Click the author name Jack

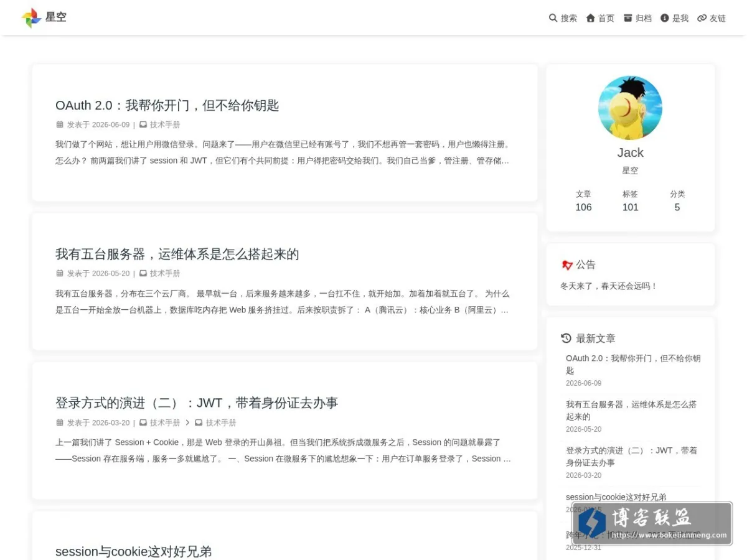point(630,152)
